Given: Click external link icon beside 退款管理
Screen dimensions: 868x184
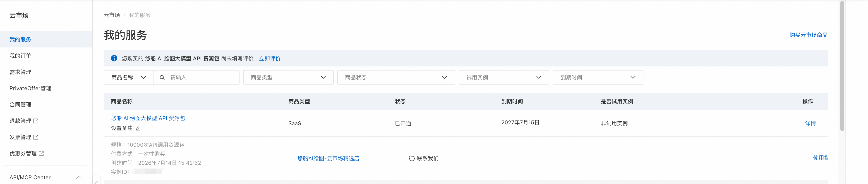Looking at the screenshot, I should [x=36, y=121].
